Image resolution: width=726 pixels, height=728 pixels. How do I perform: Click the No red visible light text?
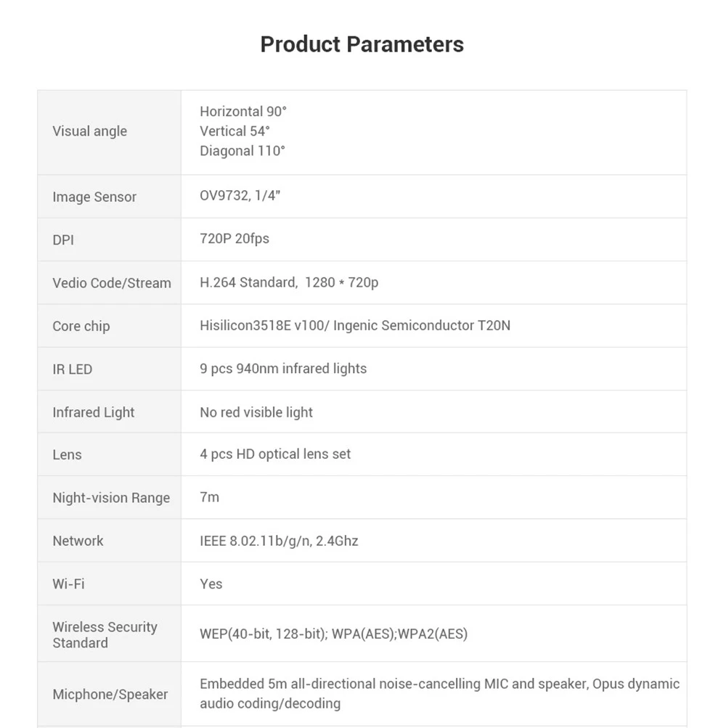[256, 412]
